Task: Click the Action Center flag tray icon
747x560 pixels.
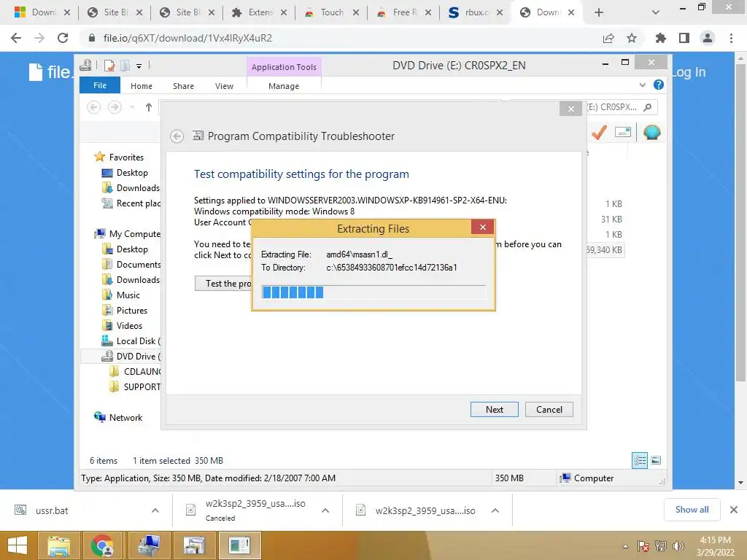Action: [643, 545]
